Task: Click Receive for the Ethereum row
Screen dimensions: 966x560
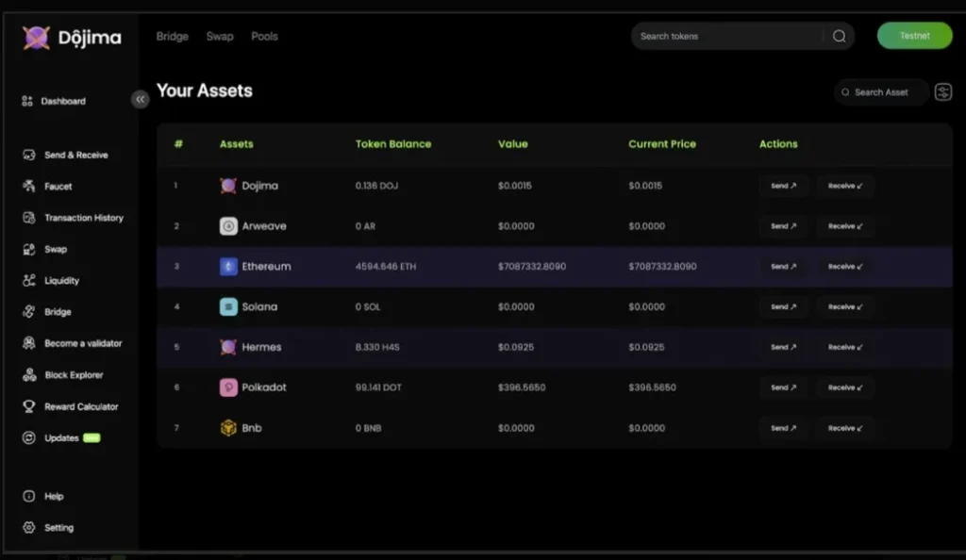Action: [845, 267]
